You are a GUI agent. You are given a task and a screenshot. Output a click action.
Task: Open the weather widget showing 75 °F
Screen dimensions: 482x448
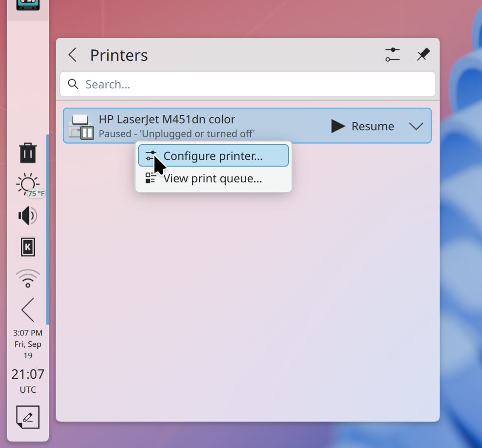[28, 185]
